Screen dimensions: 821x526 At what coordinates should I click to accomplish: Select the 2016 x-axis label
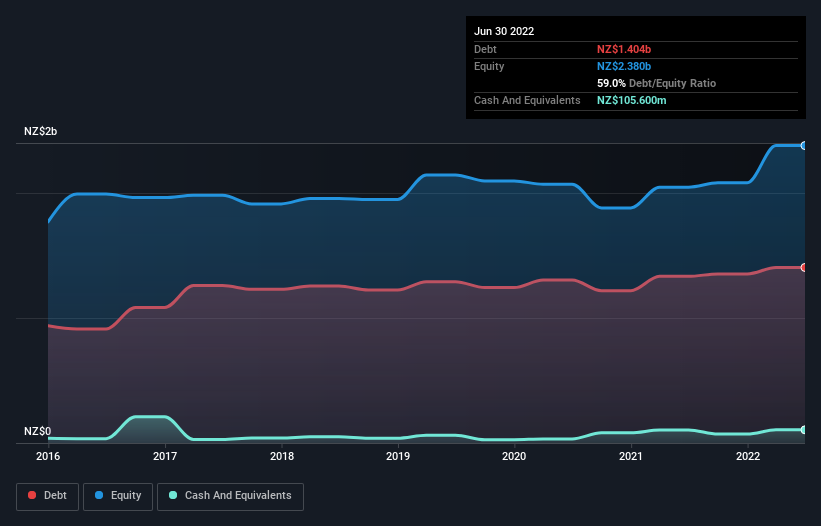point(48,456)
